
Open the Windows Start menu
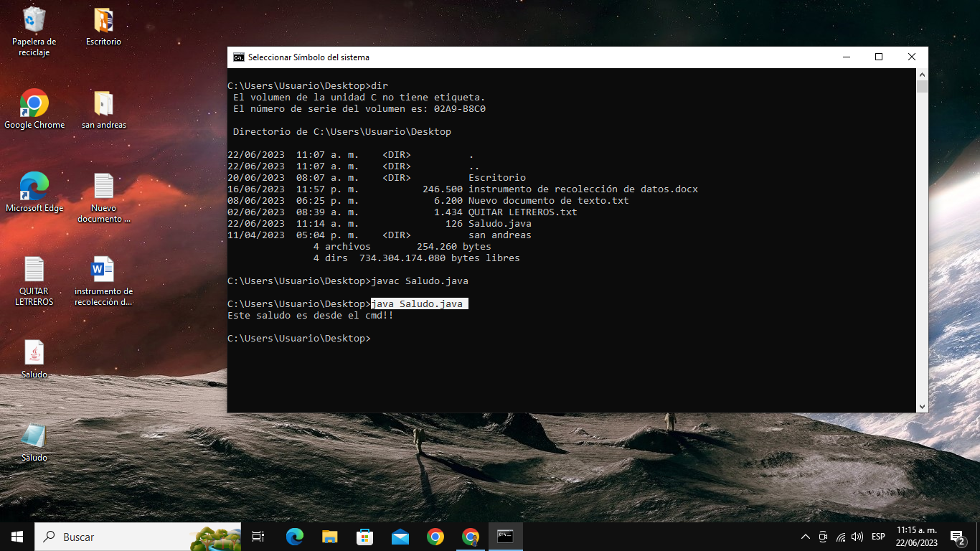(17, 537)
